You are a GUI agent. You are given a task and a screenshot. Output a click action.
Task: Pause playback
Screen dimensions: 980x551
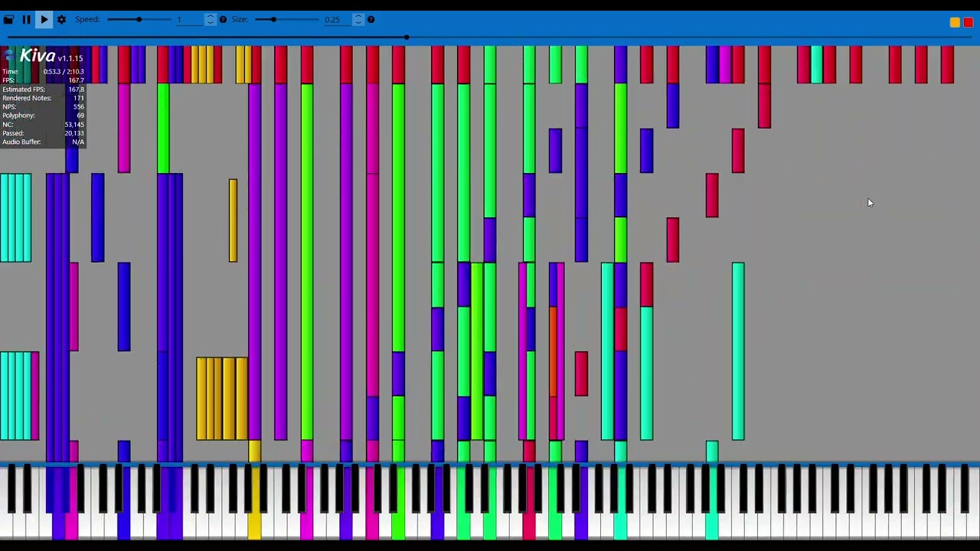click(26, 20)
